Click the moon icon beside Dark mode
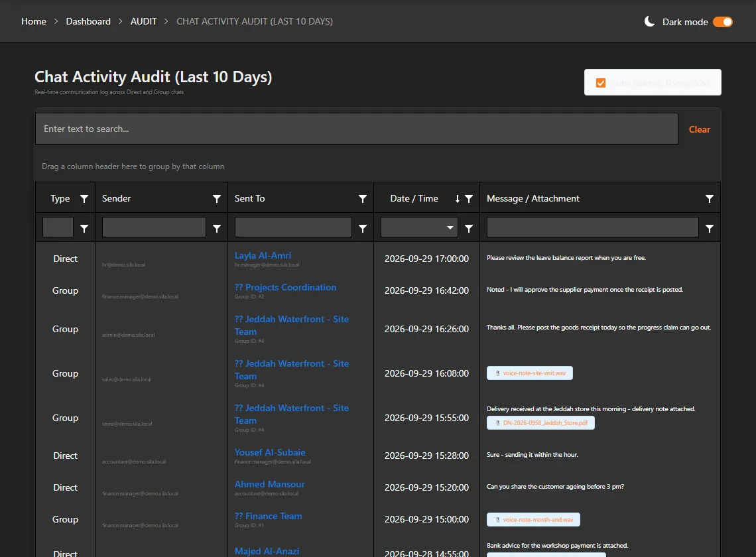 tap(649, 22)
